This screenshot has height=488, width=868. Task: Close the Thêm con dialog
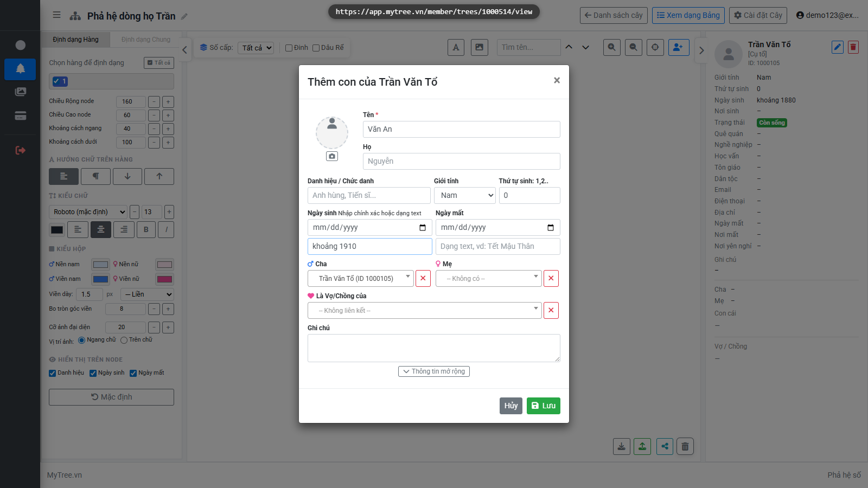click(x=557, y=80)
